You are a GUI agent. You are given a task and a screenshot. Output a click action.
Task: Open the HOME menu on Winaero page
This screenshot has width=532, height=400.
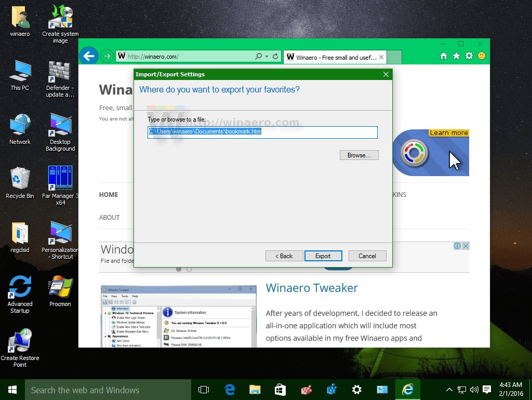109,195
